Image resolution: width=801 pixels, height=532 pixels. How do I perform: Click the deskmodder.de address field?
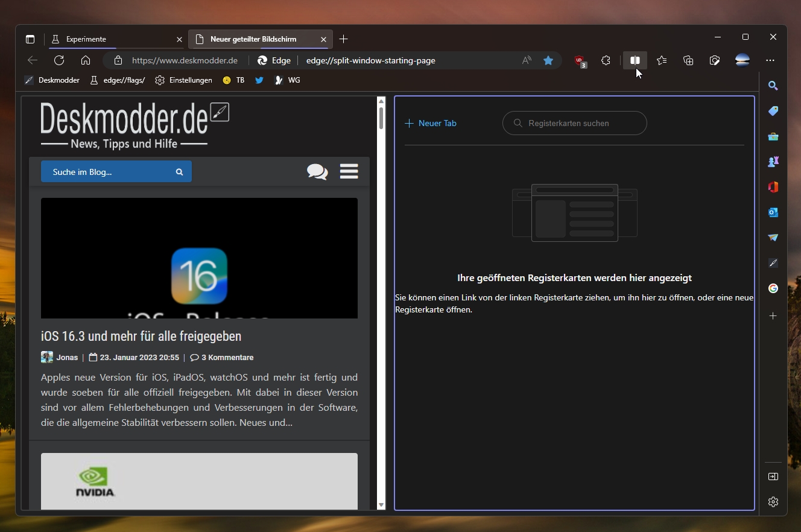[x=185, y=60]
